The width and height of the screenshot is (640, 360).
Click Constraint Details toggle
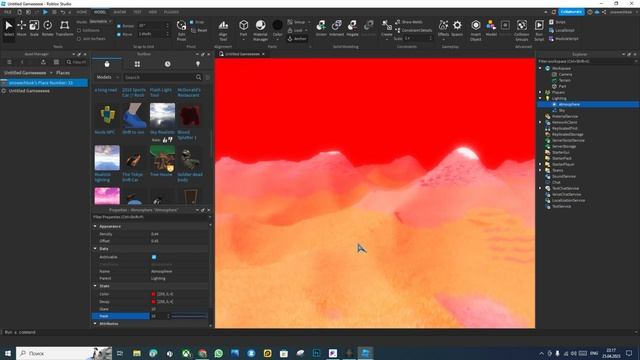tap(413, 30)
